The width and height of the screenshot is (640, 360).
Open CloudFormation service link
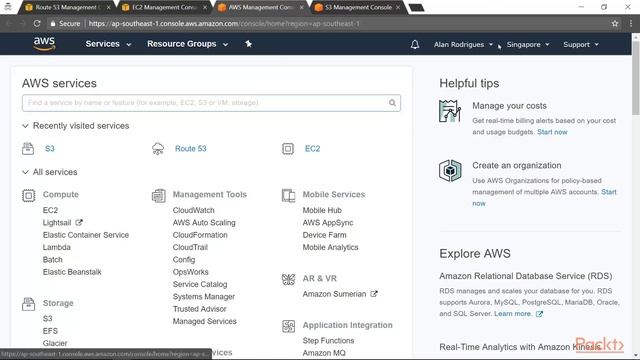[200, 235]
